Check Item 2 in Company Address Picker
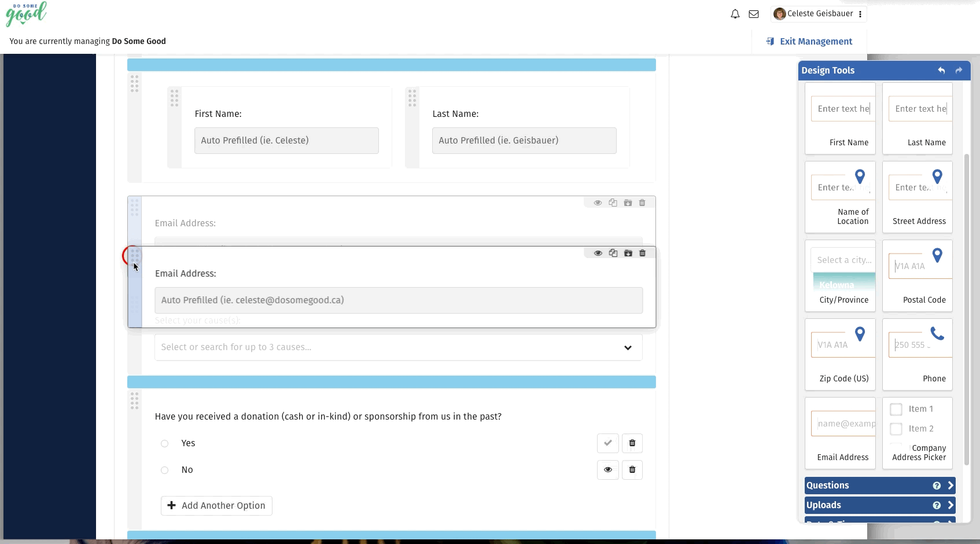The width and height of the screenshot is (980, 544). 896,429
